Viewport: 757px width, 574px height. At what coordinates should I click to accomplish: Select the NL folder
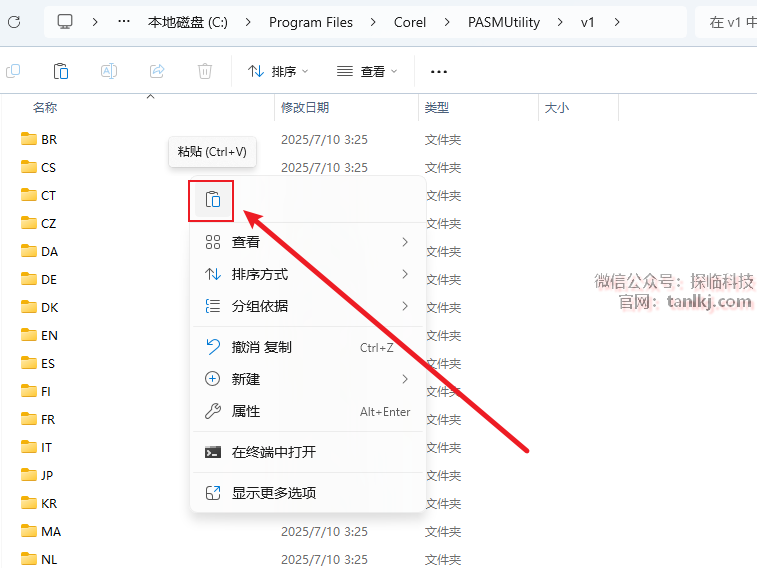40,560
